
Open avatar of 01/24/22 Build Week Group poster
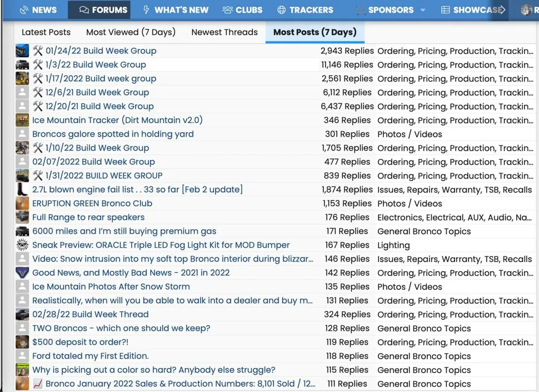point(22,51)
